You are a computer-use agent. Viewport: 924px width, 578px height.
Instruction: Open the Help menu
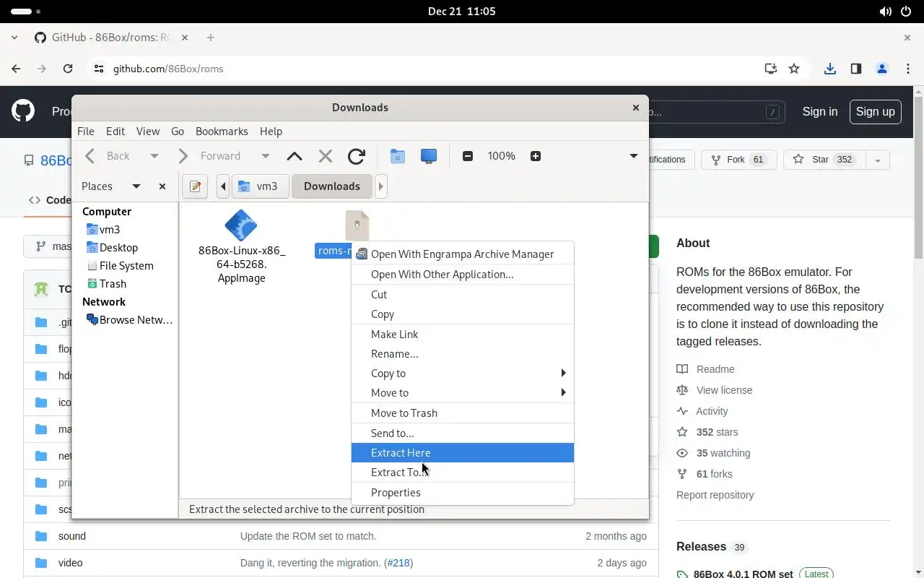click(271, 131)
